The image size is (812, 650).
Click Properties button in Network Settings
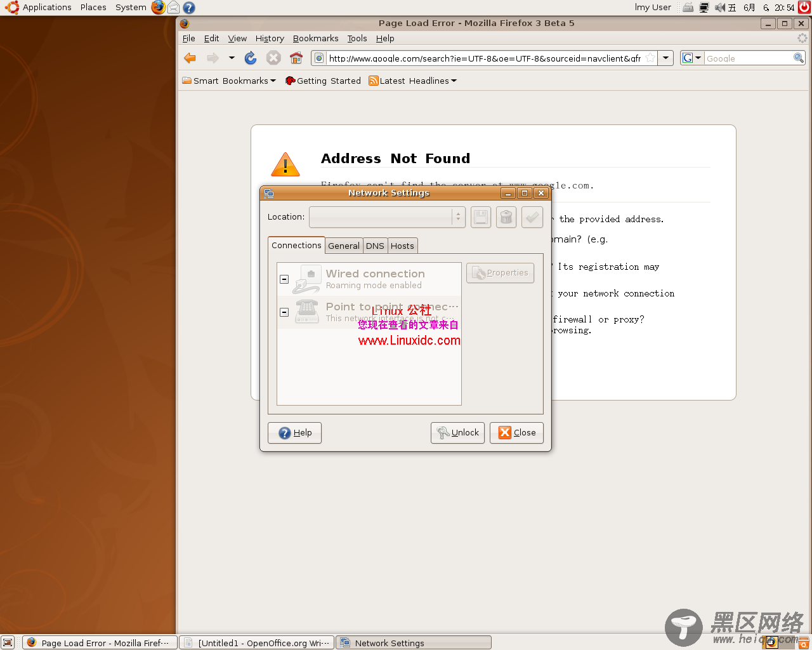tap(501, 273)
